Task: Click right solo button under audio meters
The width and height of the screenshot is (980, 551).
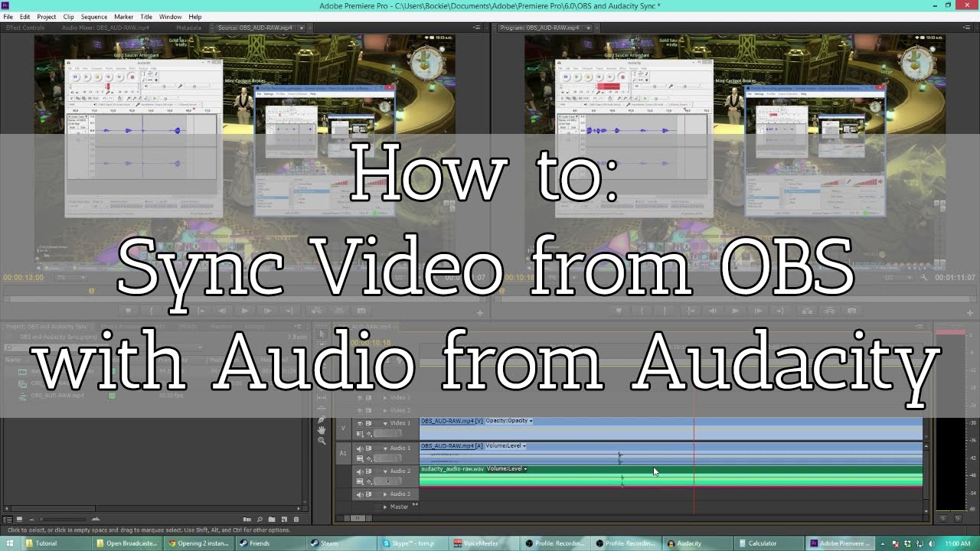Action: 959,518
